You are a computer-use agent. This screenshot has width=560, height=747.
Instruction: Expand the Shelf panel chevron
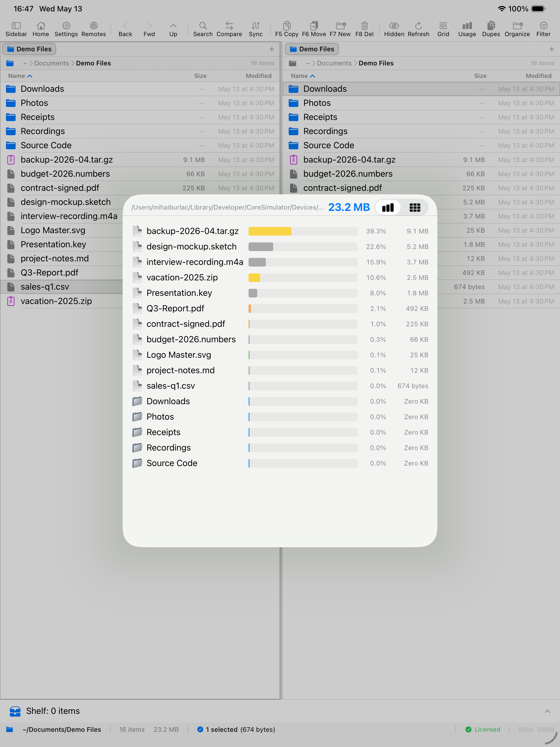point(548,711)
